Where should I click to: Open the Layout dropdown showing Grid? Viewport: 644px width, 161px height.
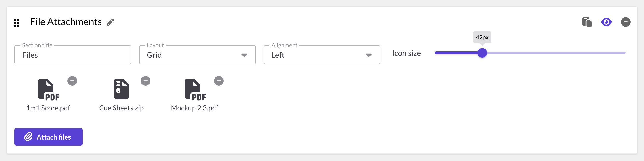[197, 55]
